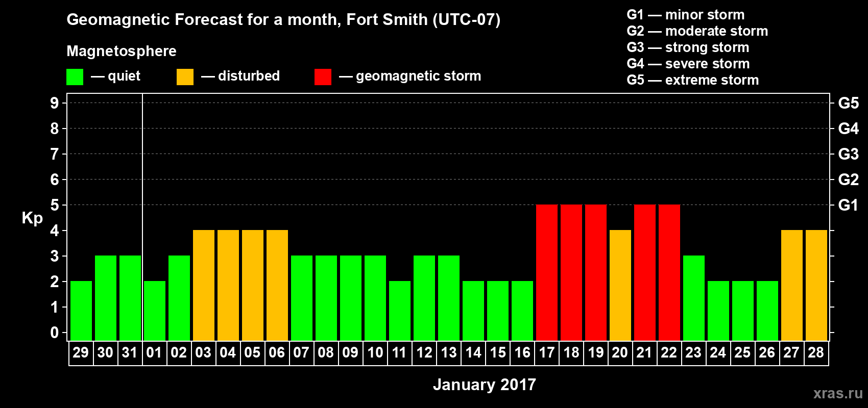
Task: Click the Kp value 5 tick label
Action: click(55, 205)
